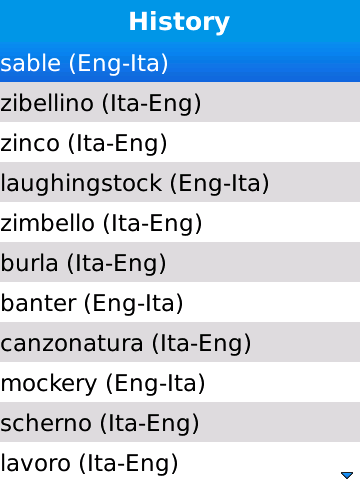Choose scherno (Ita-Eng) in the list

180,422
